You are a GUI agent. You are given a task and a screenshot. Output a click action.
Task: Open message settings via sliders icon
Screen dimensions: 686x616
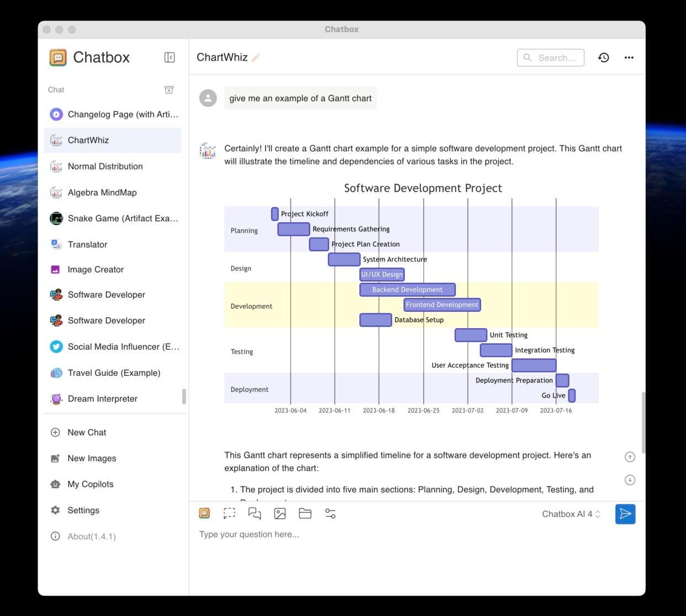pos(330,513)
